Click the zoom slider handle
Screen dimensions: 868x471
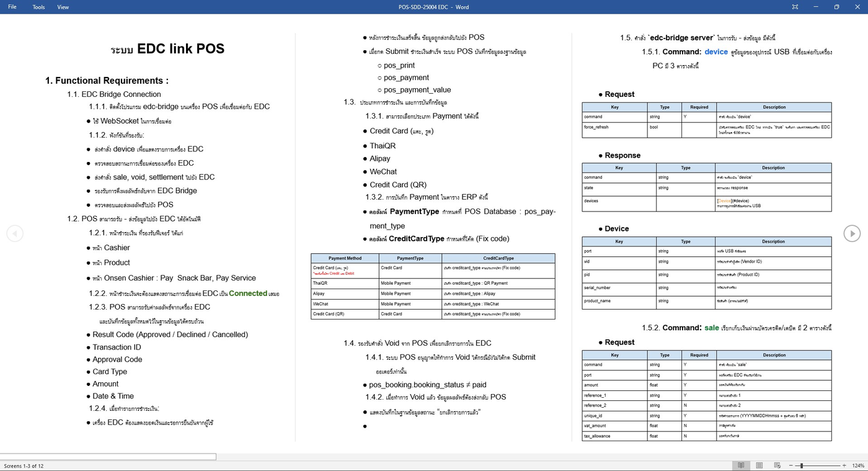(x=802, y=465)
